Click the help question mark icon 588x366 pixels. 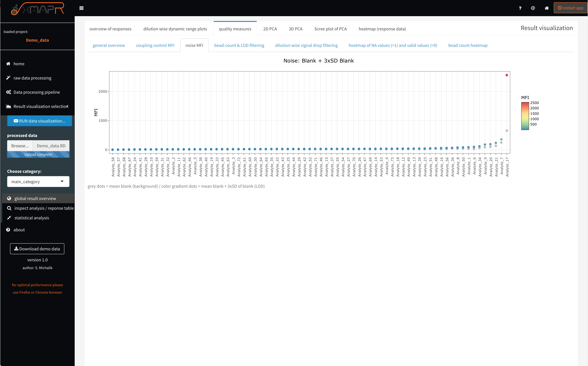tap(520, 8)
